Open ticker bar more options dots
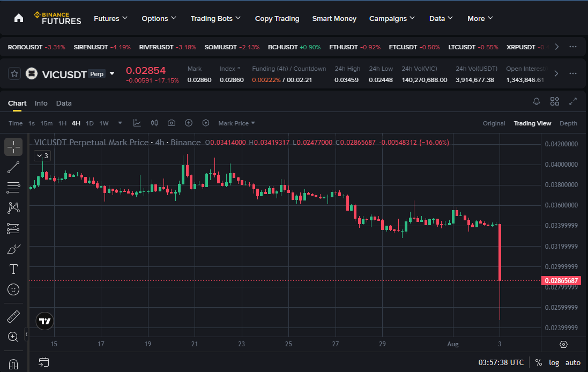The height and width of the screenshot is (372, 588). click(x=572, y=47)
